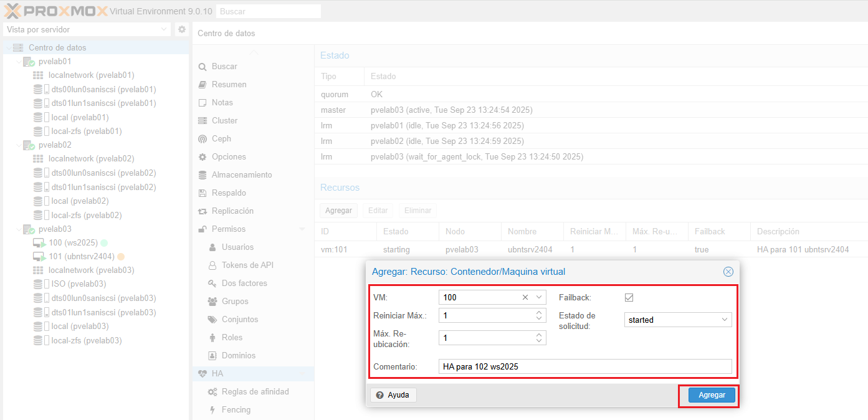Screen dimensions: 868x420
Task: Select dts00lun0saniscsi (pvelab01) storage icon
Action: [41, 89]
